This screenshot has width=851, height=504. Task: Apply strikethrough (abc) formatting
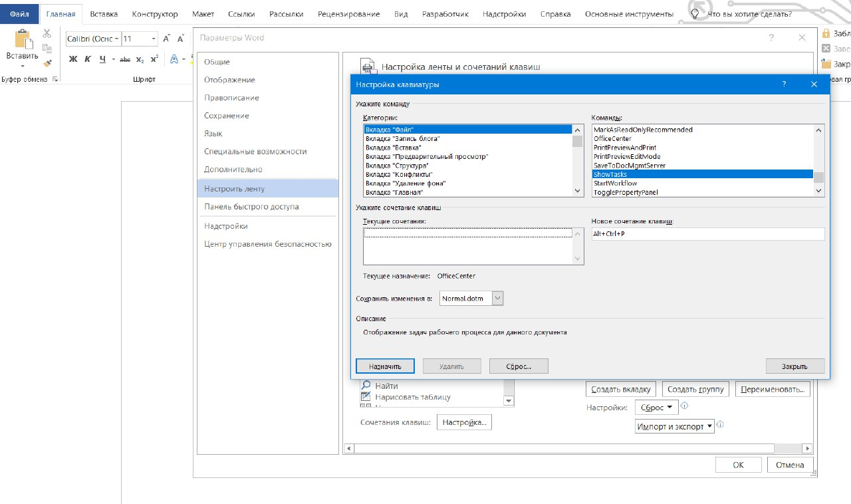tap(125, 59)
